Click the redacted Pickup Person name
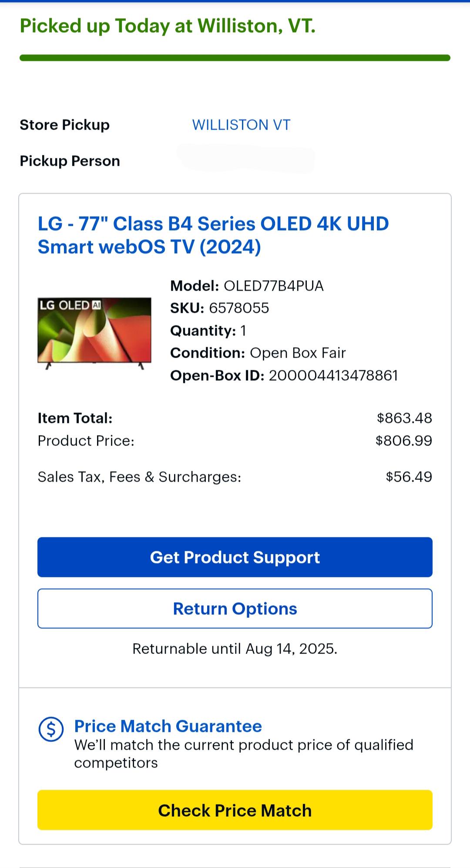Image resolution: width=470 pixels, height=868 pixels. click(x=246, y=159)
